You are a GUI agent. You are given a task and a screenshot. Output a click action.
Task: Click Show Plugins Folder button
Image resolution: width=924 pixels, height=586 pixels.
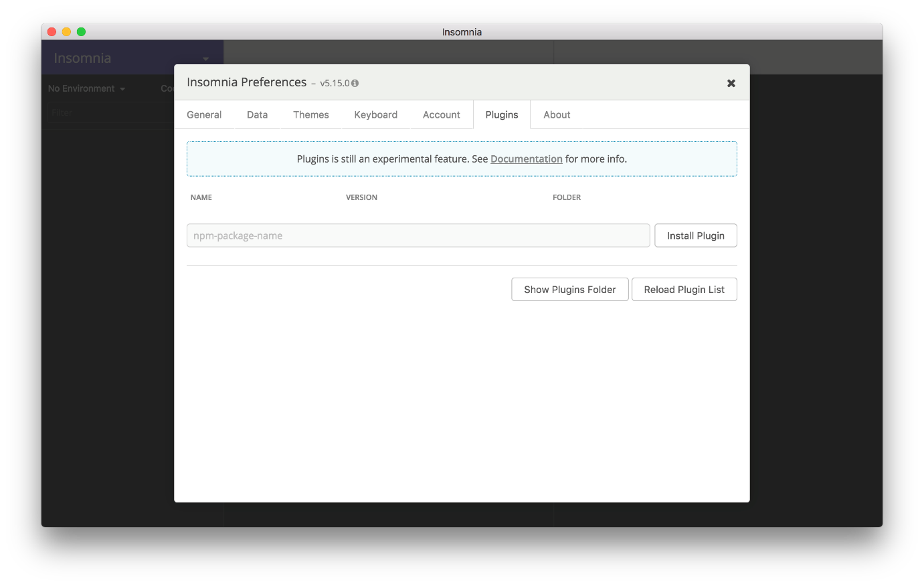click(x=570, y=290)
